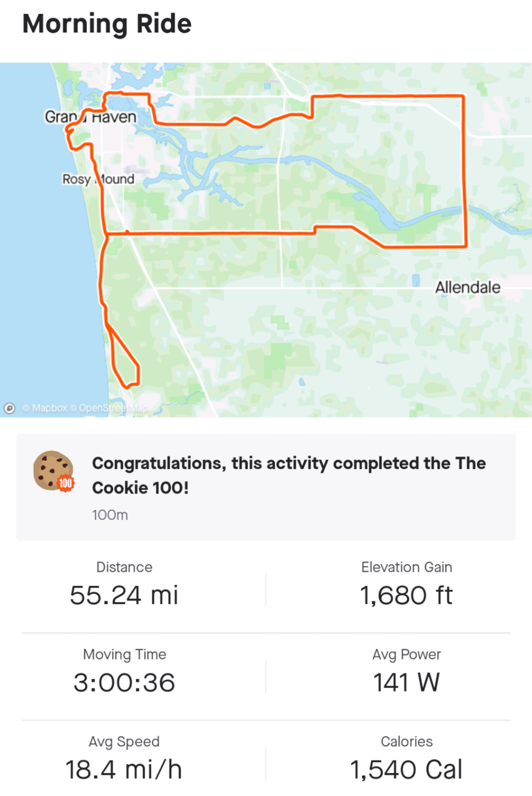Tap the Allendale map label
This screenshot has height=796, width=532.
(467, 288)
